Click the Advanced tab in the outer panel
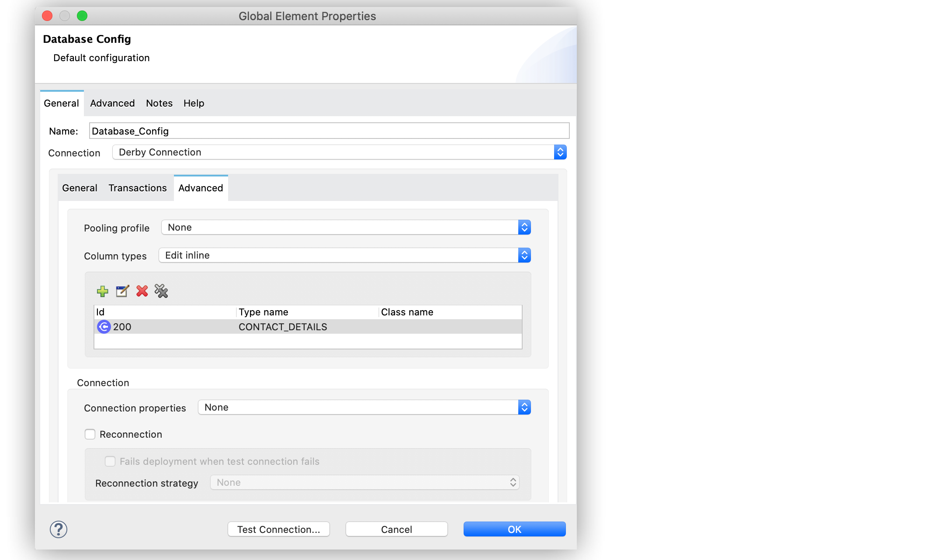The height and width of the screenshot is (560, 936). (112, 103)
